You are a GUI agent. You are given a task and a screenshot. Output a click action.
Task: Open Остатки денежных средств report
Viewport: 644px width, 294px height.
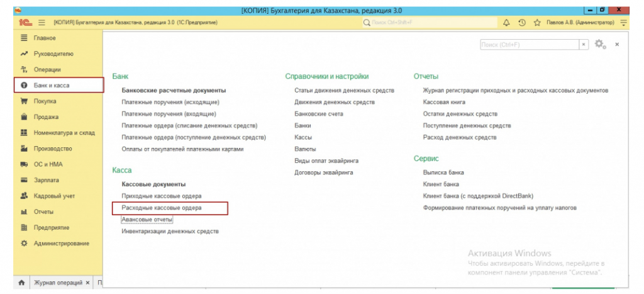[460, 114]
